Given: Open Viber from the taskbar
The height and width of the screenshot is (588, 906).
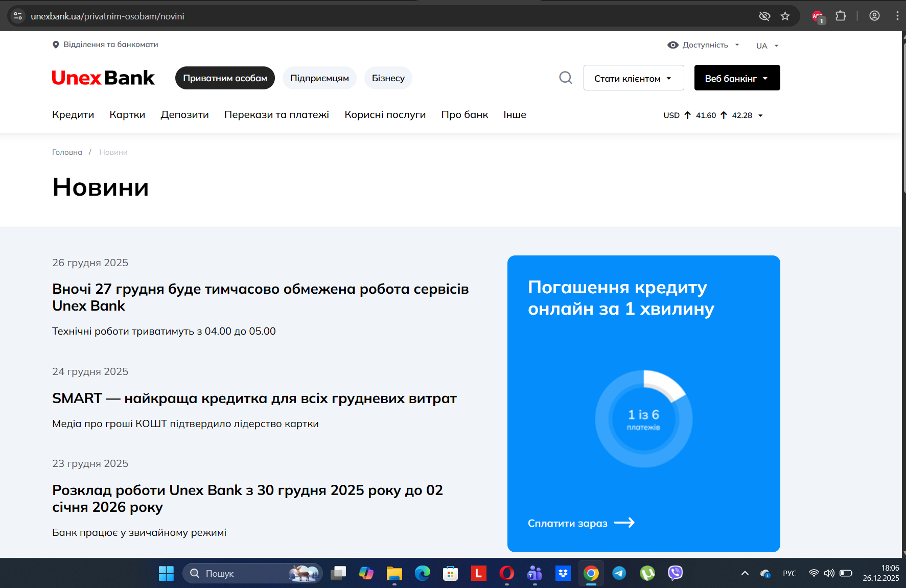Looking at the screenshot, I should click(x=676, y=573).
